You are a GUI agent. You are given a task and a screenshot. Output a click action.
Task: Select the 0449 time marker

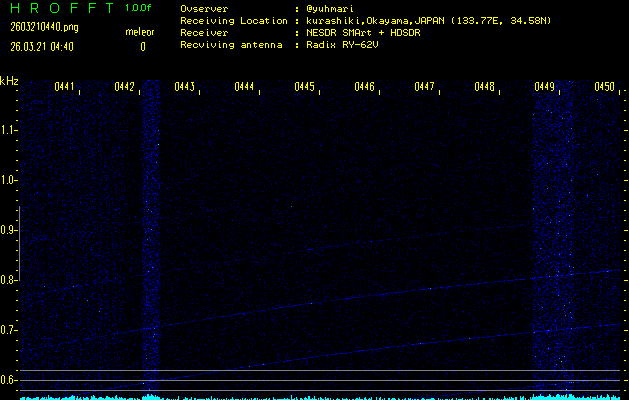click(545, 87)
